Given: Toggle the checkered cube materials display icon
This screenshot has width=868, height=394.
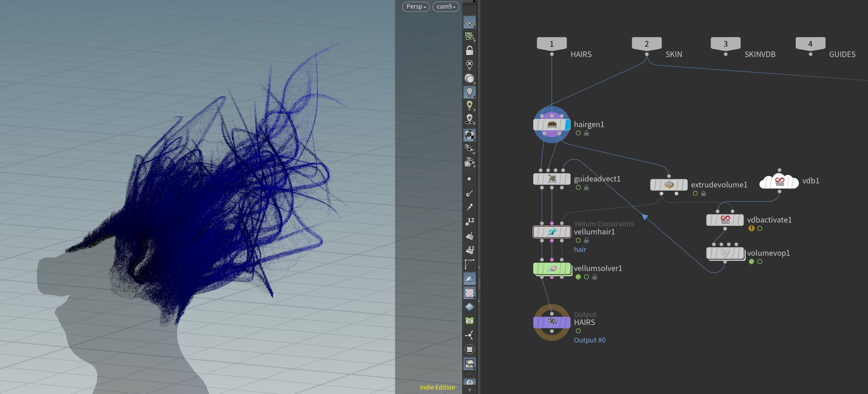Looking at the screenshot, I should pyautogui.click(x=470, y=135).
